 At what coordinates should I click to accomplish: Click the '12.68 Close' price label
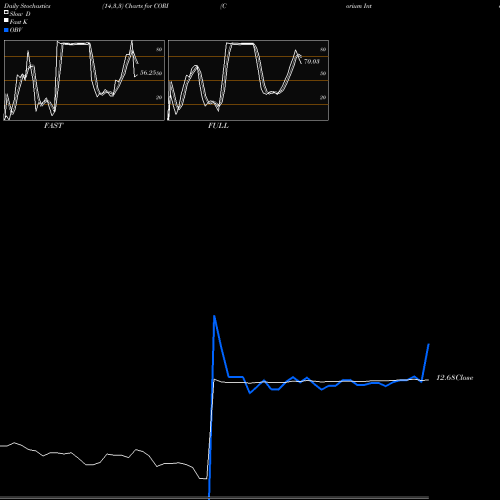click(455, 378)
